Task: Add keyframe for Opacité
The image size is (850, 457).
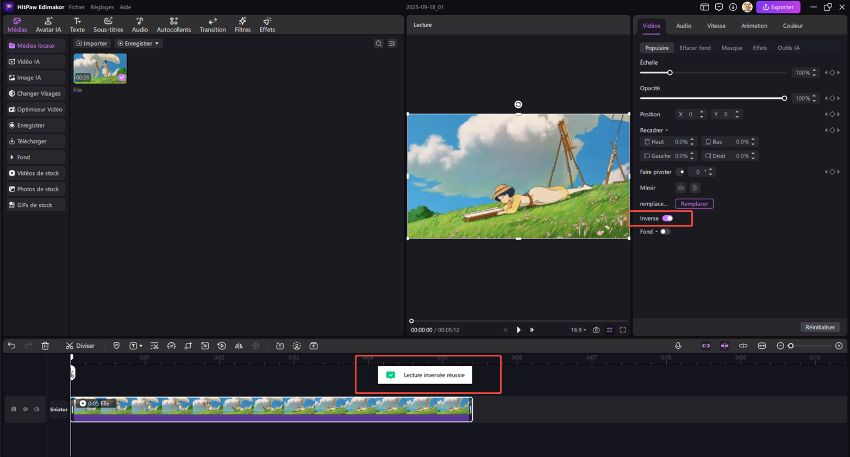Action: click(x=832, y=98)
